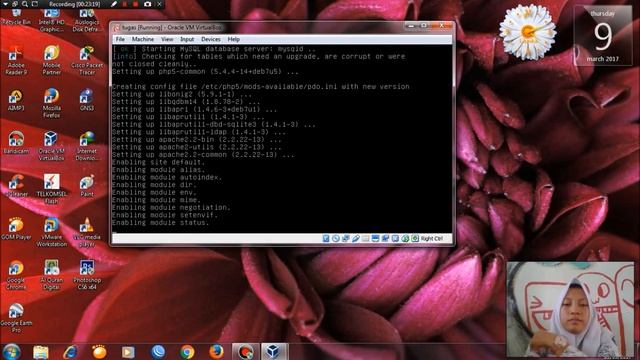
Task: Select the Auslogics Disk Defrag shortcut
Action: pos(87,20)
